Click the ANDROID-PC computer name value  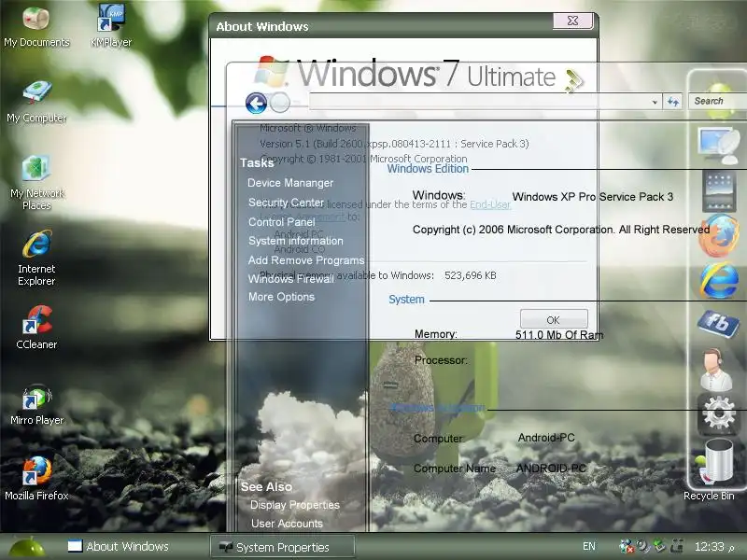pyautogui.click(x=551, y=469)
